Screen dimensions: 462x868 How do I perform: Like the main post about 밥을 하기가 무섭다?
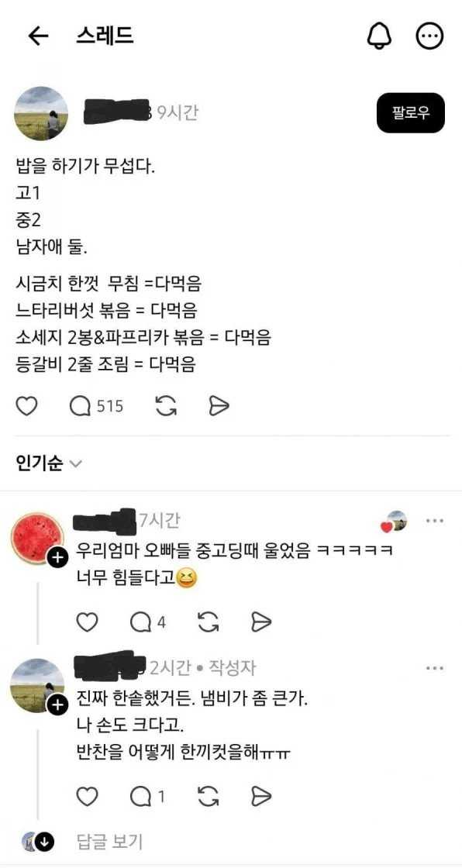(x=26, y=407)
